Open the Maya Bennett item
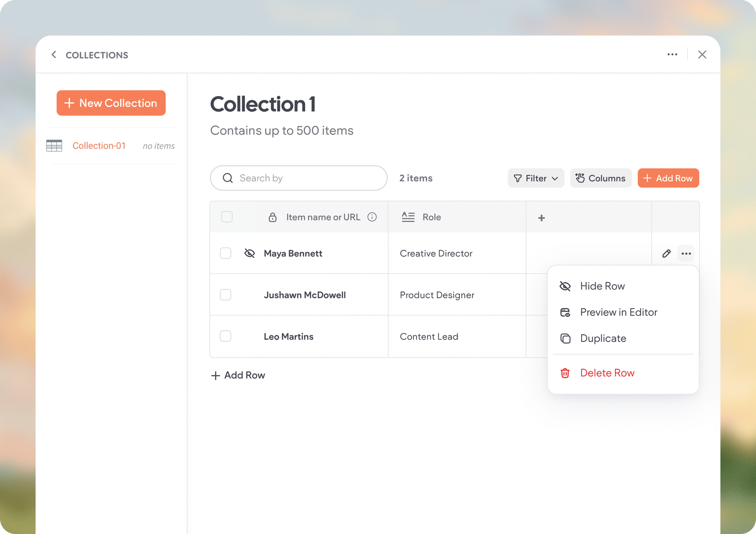The image size is (756, 534). (293, 253)
